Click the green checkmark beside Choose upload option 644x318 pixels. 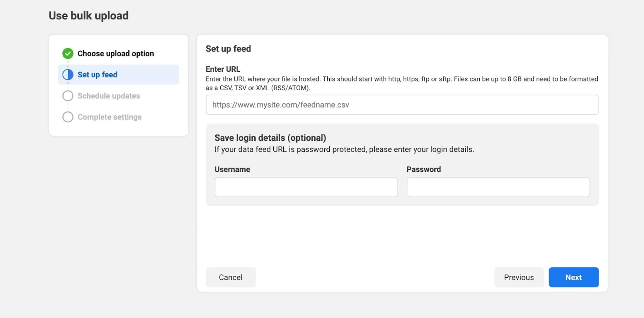[x=68, y=54]
